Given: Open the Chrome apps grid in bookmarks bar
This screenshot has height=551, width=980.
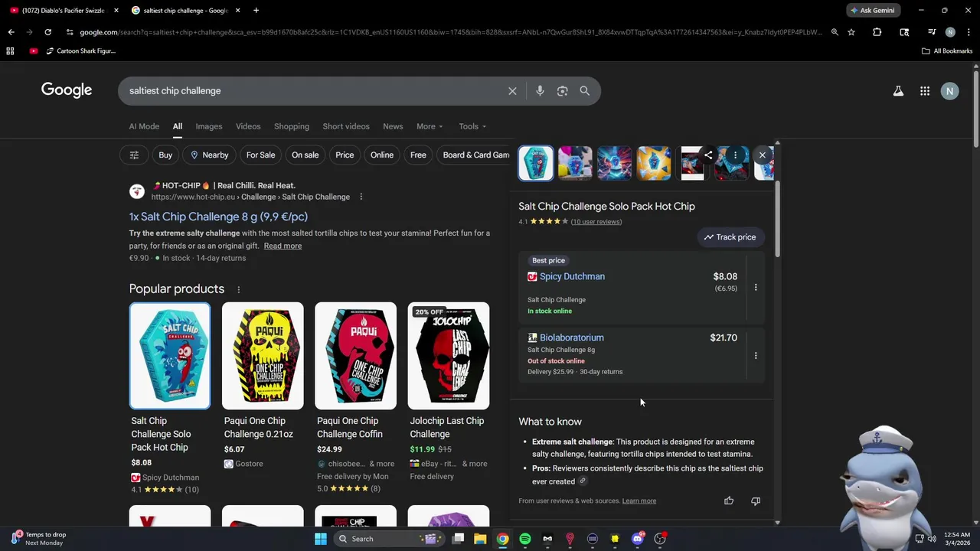Looking at the screenshot, I should (10, 51).
